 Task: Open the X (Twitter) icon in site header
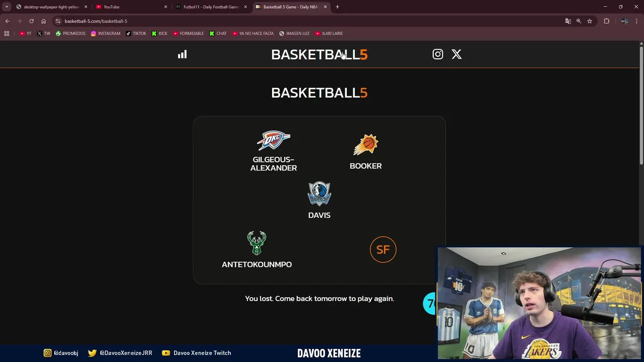(456, 54)
